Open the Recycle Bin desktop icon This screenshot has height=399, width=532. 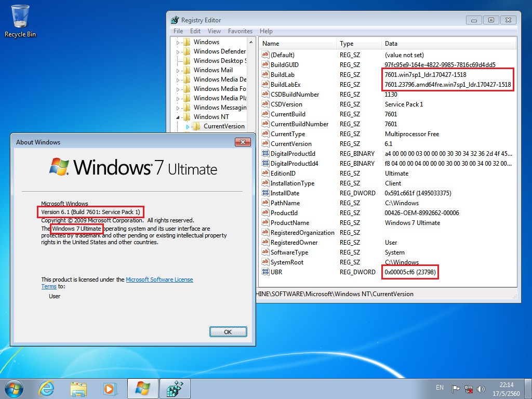tap(20, 21)
